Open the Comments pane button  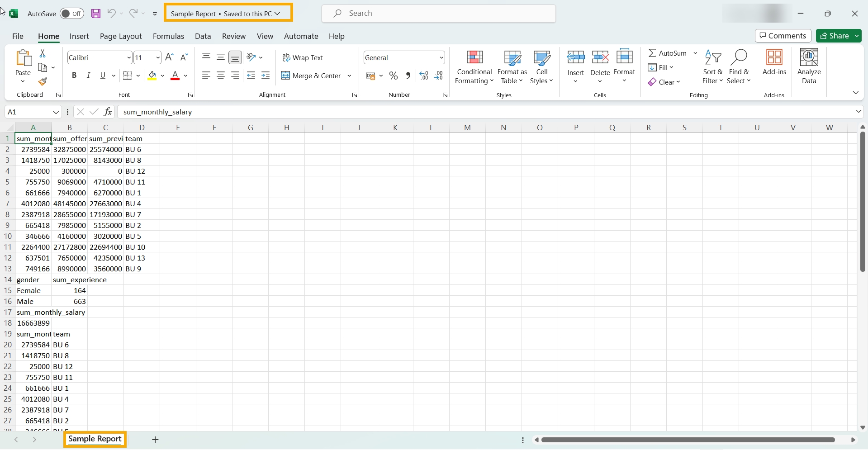(x=783, y=36)
